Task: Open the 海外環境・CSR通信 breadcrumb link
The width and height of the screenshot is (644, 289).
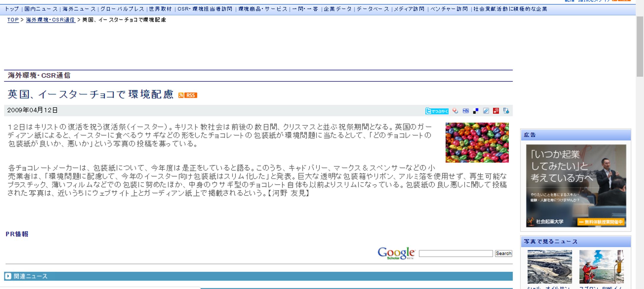Action: [50, 20]
